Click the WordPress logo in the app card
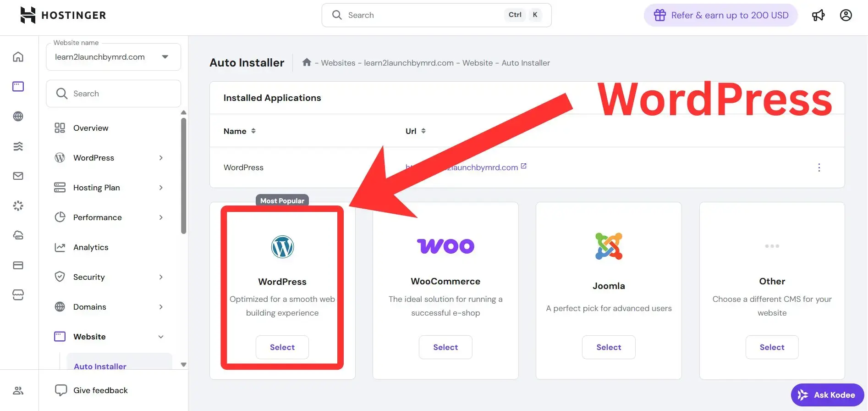The height and width of the screenshot is (411, 868). [282, 247]
